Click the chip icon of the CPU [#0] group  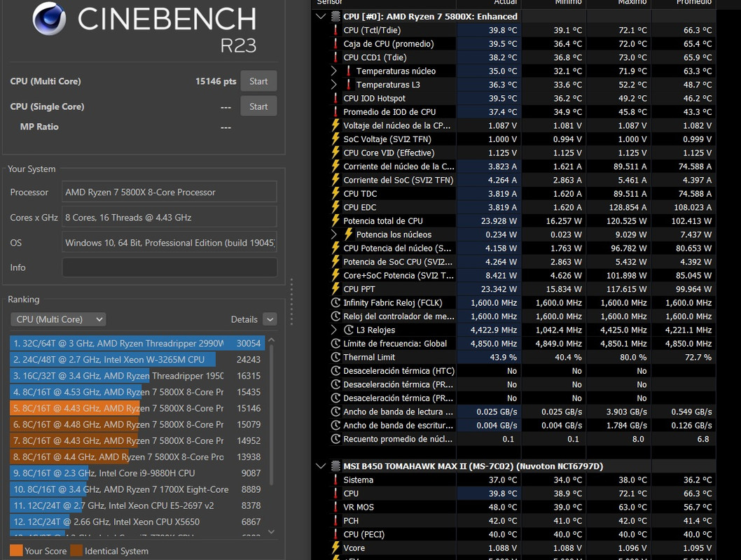[335, 17]
